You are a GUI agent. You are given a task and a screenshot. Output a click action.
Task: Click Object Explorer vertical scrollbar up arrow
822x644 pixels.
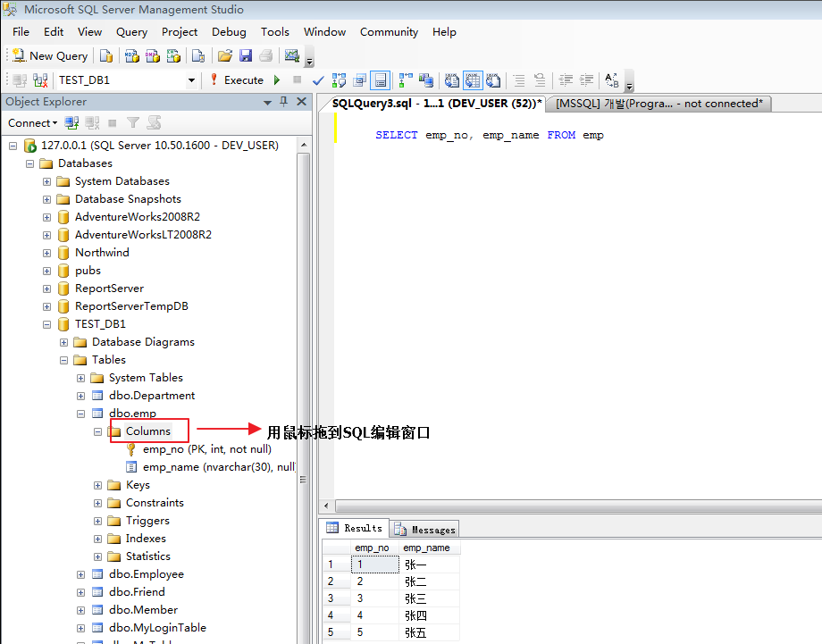pyautogui.click(x=304, y=145)
